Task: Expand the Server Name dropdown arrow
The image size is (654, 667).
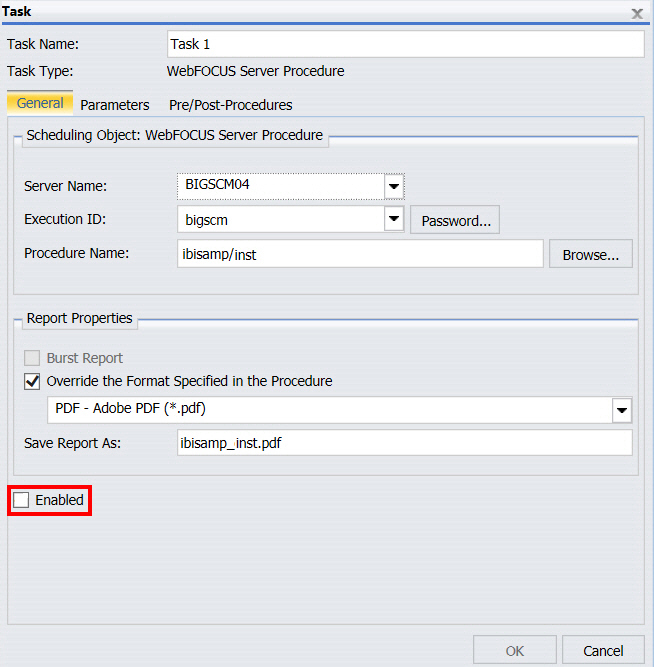Action: [x=394, y=186]
